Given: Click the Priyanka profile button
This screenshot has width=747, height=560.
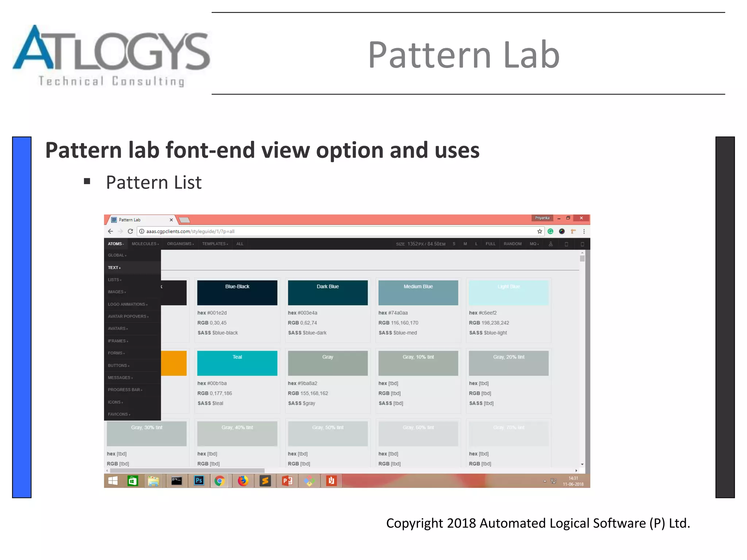Looking at the screenshot, I should [542, 218].
